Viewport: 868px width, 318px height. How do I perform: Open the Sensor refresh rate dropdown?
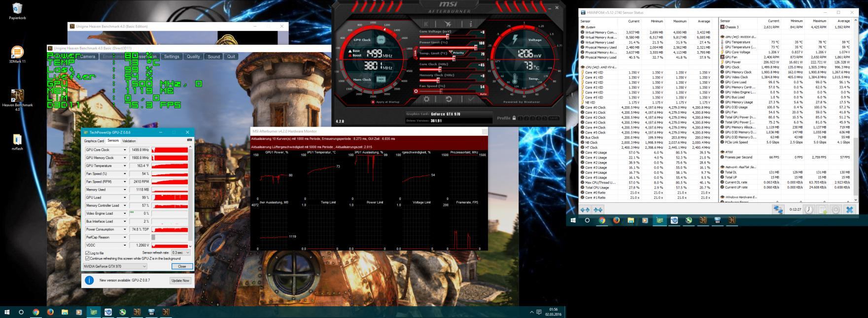pos(180,253)
